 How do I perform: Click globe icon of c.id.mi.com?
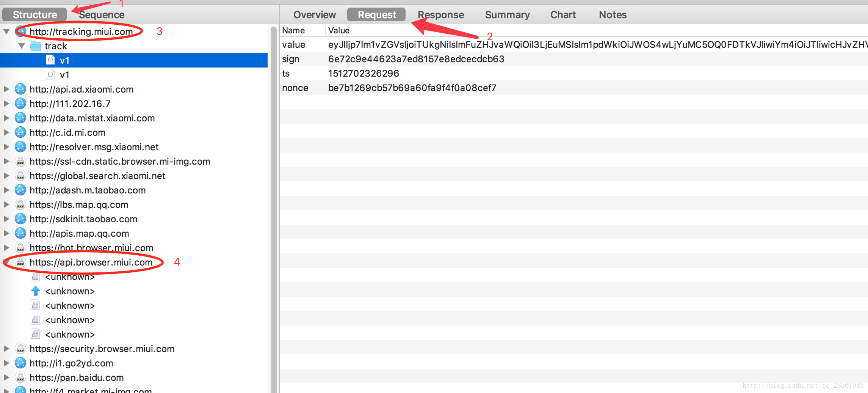[x=20, y=132]
